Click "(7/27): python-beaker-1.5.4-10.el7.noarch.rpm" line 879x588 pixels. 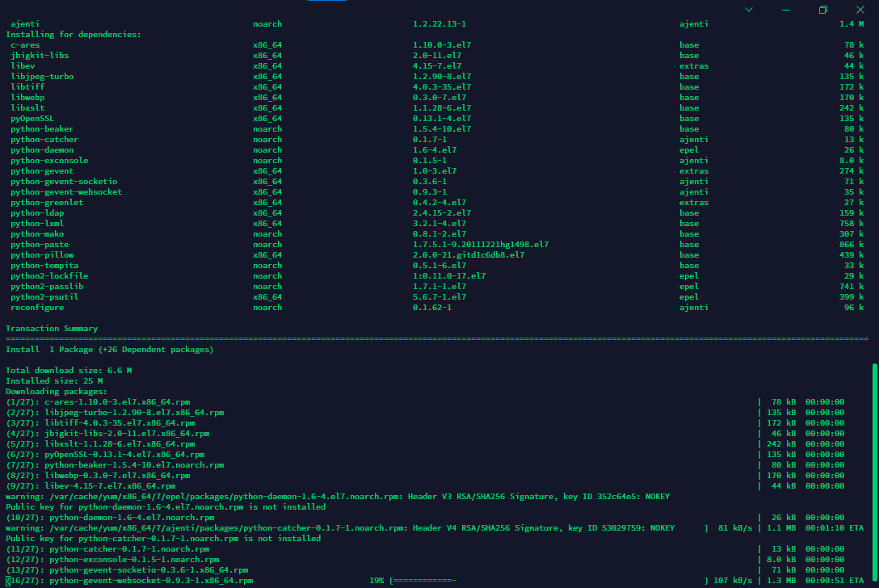pyautogui.click(x=115, y=465)
